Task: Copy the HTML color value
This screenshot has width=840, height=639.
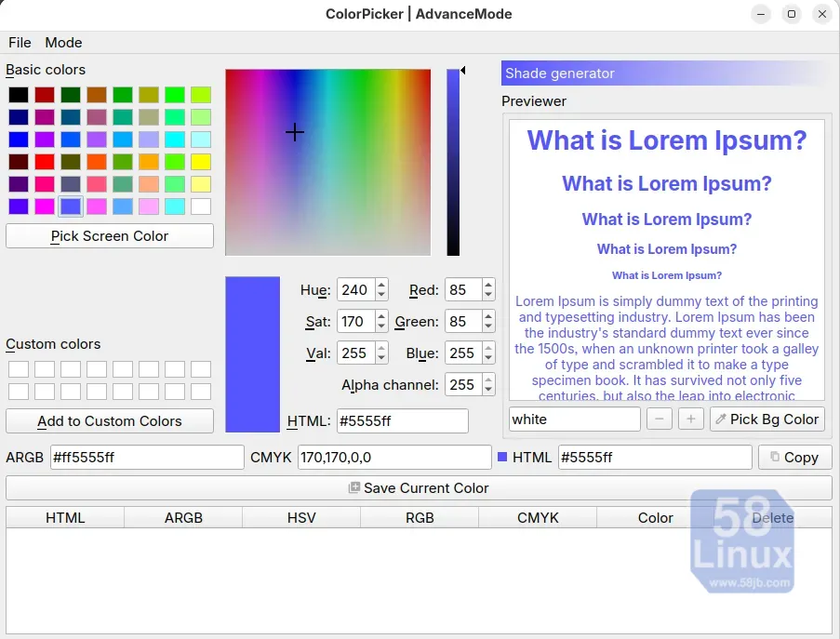Action: (x=795, y=458)
